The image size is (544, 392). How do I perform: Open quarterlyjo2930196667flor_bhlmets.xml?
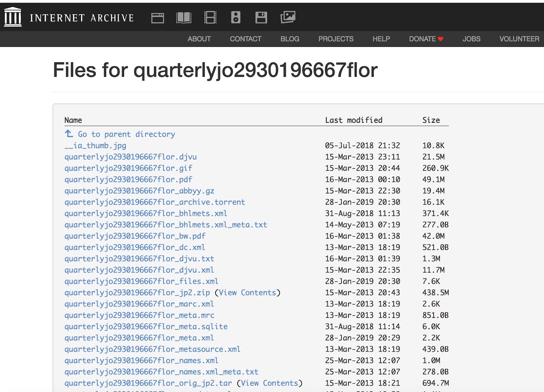tap(146, 213)
